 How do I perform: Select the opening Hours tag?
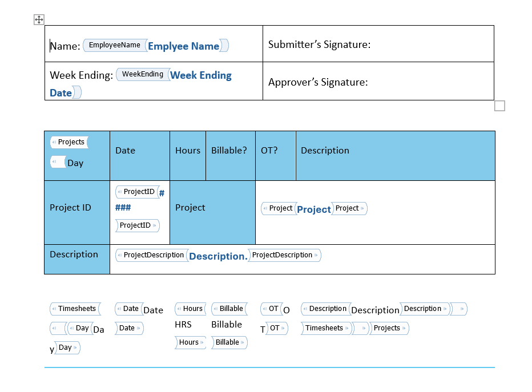point(191,309)
